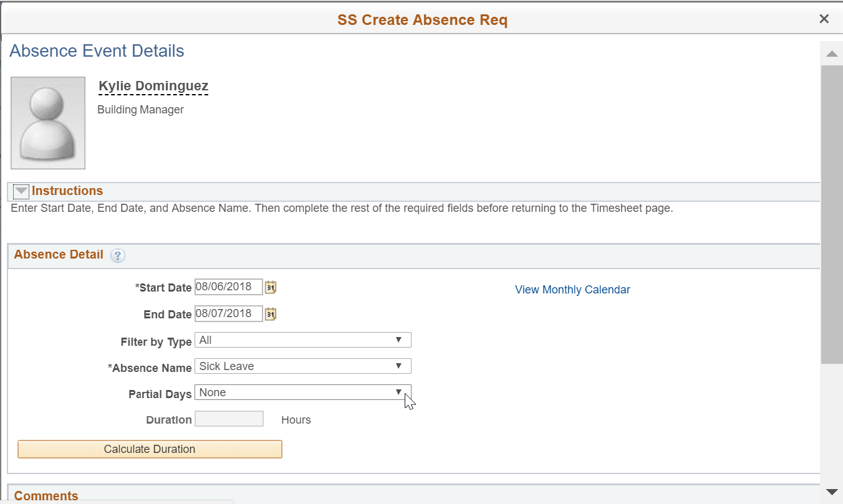Click the scrollbar down arrow
Viewport: 843px width, 504px height.
pyautogui.click(x=831, y=492)
